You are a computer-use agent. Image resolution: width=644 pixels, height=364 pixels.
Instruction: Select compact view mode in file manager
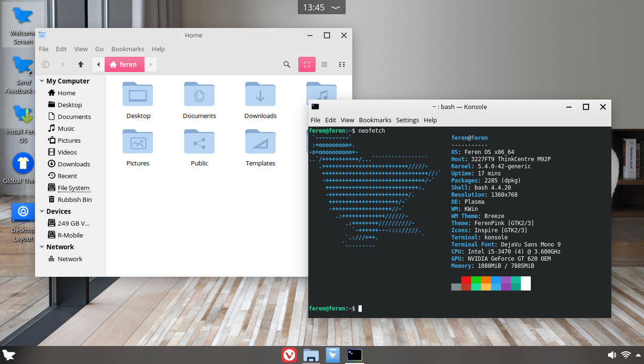coord(342,64)
